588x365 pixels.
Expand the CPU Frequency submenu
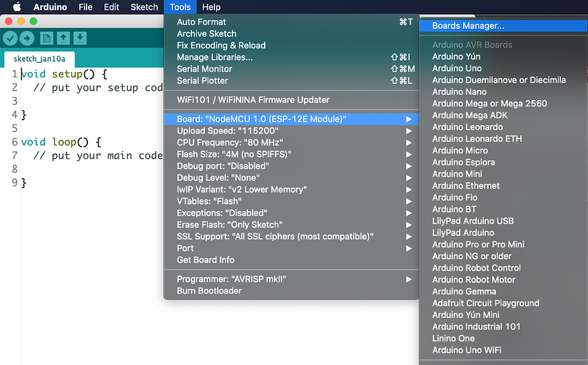pyautogui.click(x=291, y=143)
